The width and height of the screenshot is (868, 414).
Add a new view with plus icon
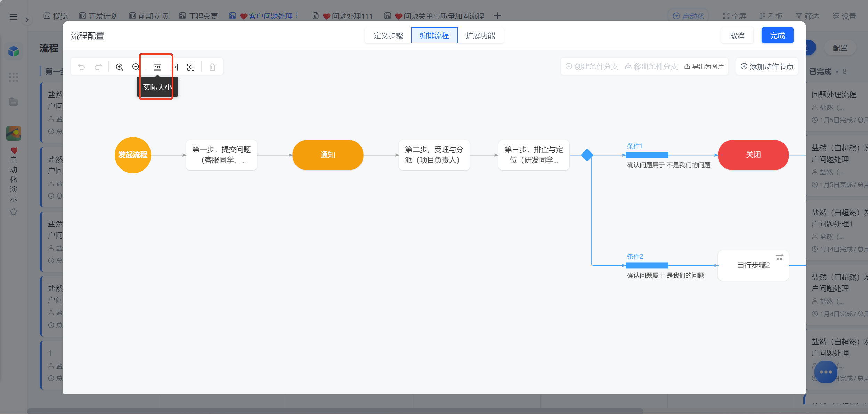(x=497, y=16)
